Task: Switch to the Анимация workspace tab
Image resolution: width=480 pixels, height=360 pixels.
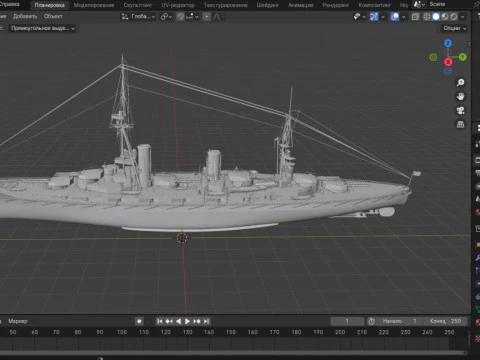Action: pos(300,5)
